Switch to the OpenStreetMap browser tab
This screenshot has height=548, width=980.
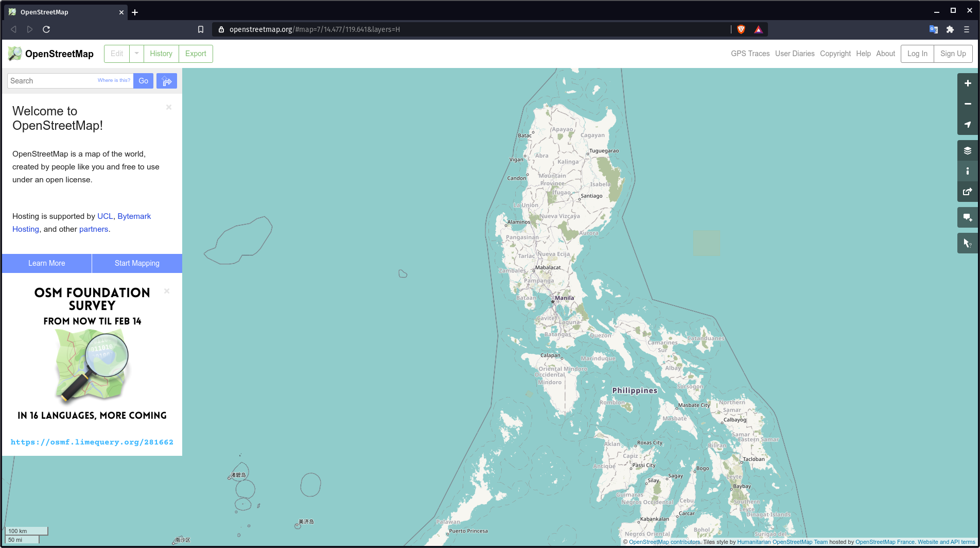click(x=62, y=12)
